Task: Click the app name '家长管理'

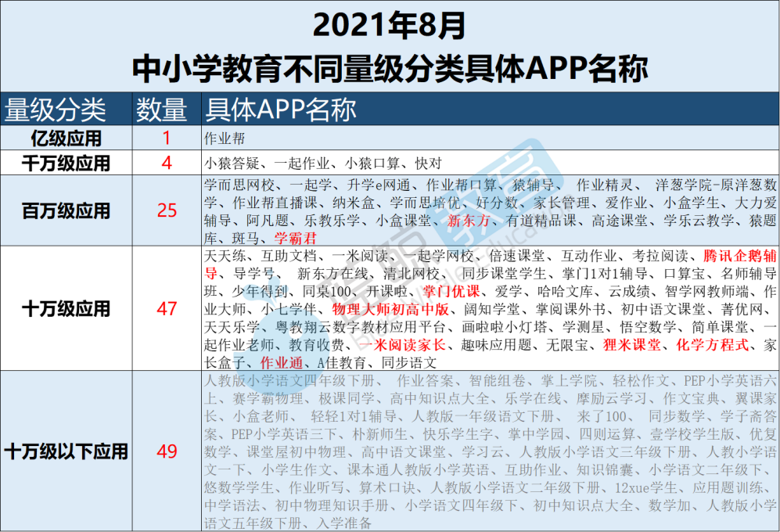Action: coord(562,203)
